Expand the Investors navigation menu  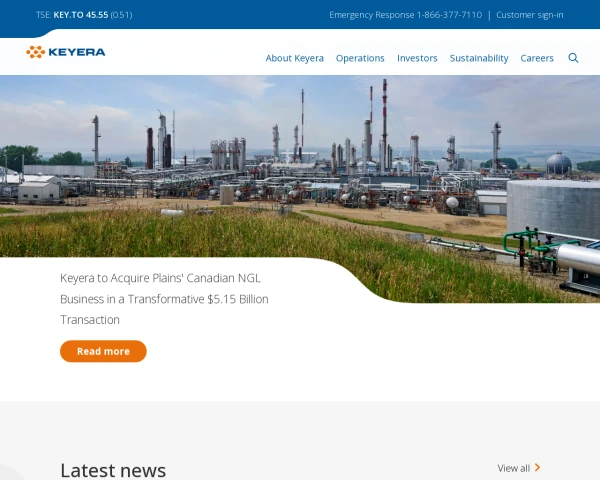417,58
